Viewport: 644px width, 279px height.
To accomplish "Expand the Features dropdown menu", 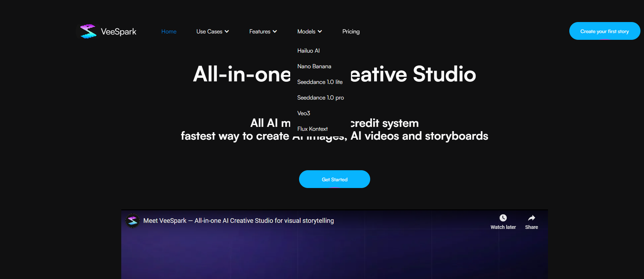I will pos(263,32).
